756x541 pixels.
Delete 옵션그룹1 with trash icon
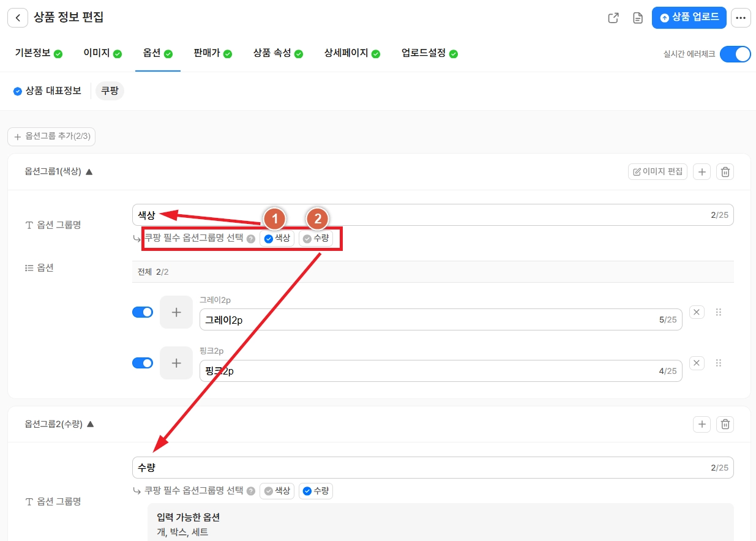point(725,172)
